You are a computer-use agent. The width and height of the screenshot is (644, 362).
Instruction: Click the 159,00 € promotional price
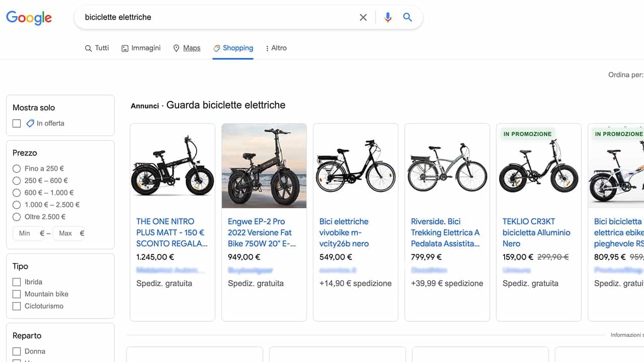tap(518, 257)
